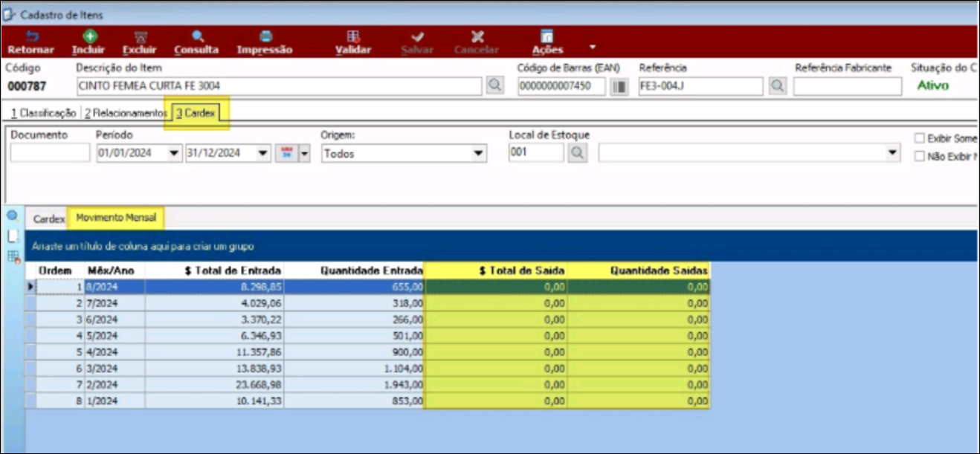Click the 23.668,98 total entrada cell
Image resolution: width=980 pixels, height=454 pixels.
pyautogui.click(x=215, y=384)
